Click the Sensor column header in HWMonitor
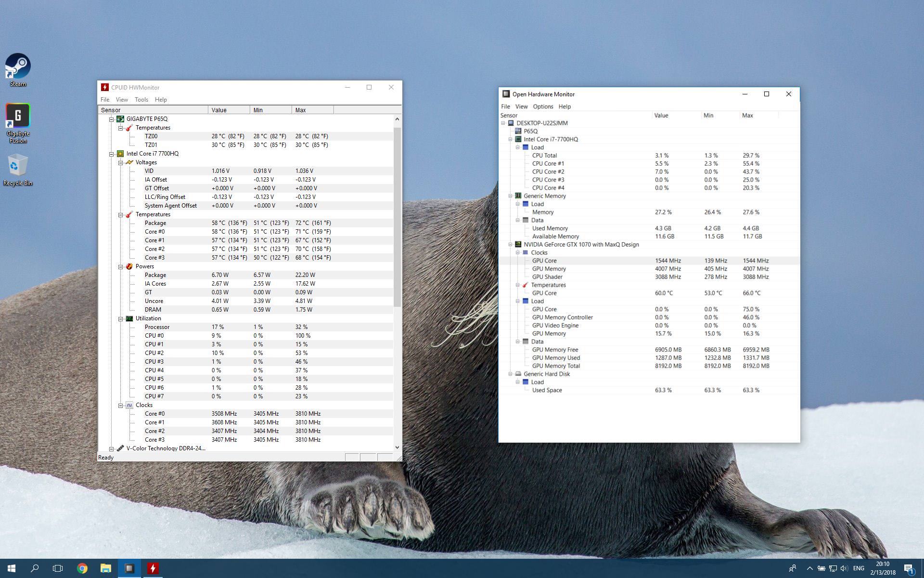The width and height of the screenshot is (924, 578). tap(153, 110)
